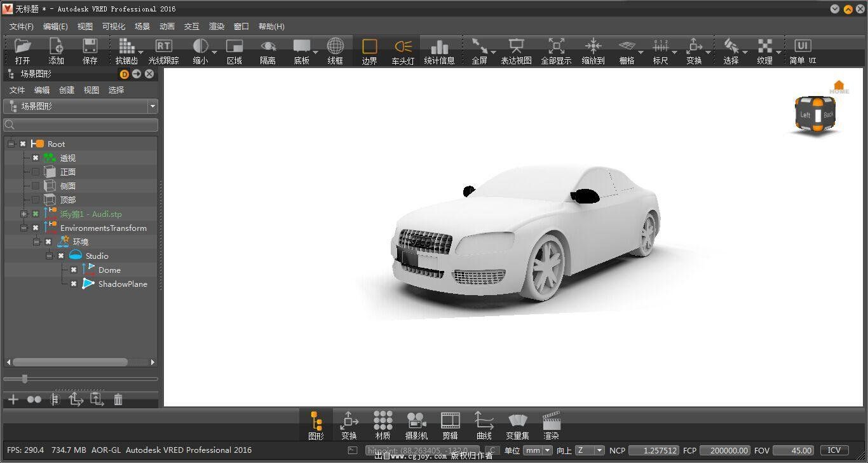Image resolution: width=868 pixels, height=463 pixels.
Task: Open the 动画 menu
Action: (167, 27)
